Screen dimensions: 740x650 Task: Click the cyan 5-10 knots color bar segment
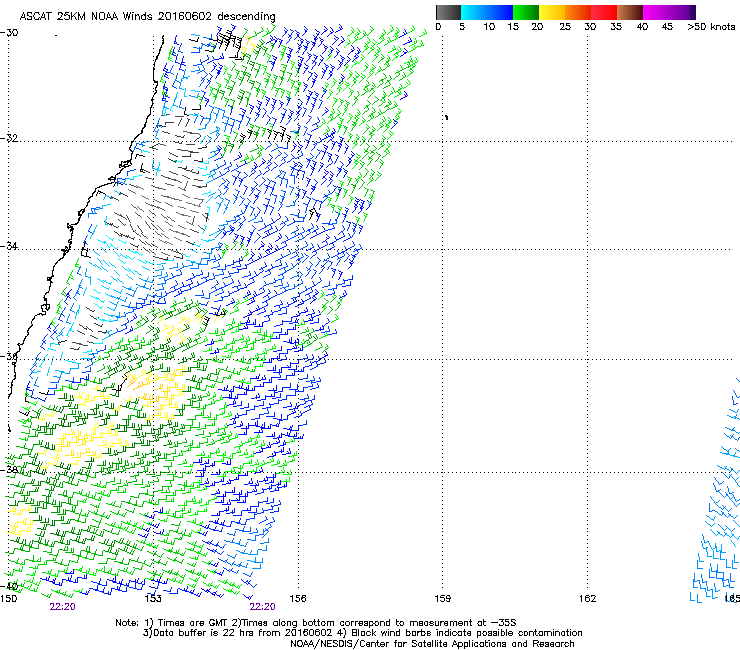coord(474,12)
